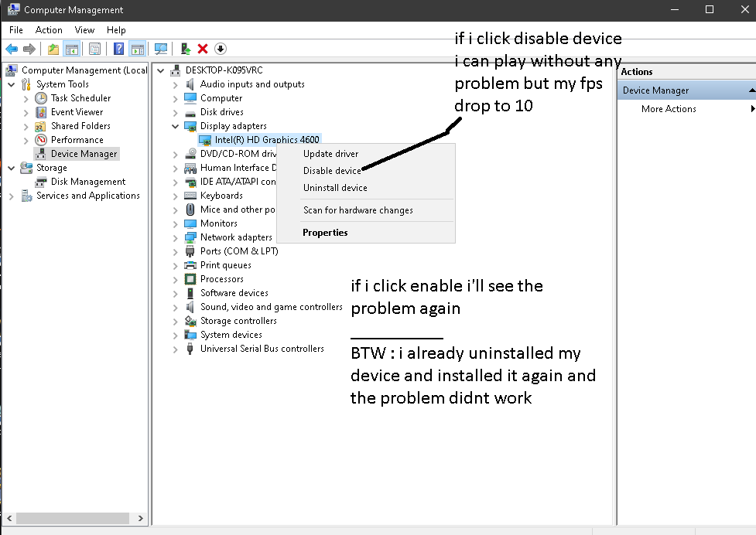Click the Back arrow toolbar icon
This screenshot has width=756, height=535.
click(x=12, y=49)
